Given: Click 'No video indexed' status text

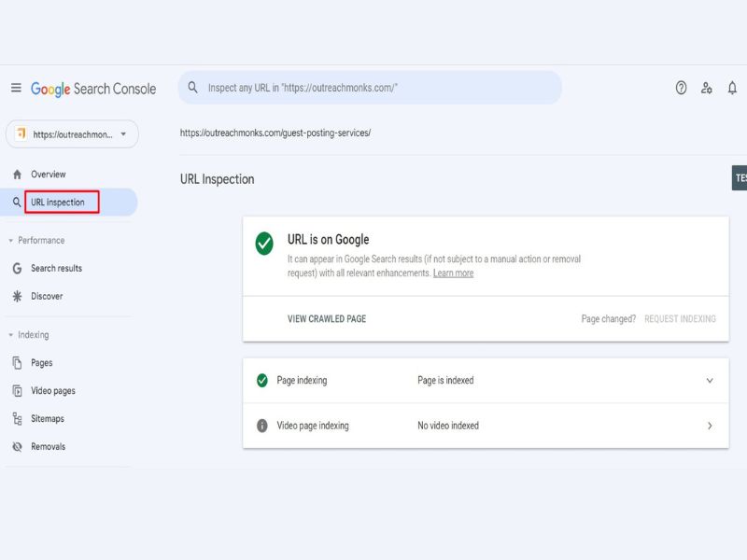Looking at the screenshot, I should coord(448,426).
